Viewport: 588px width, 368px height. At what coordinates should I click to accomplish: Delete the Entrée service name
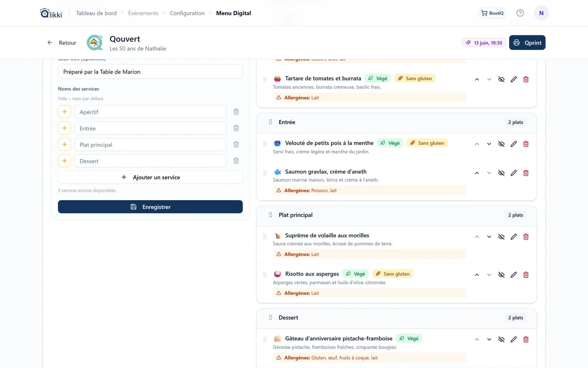[236, 128]
